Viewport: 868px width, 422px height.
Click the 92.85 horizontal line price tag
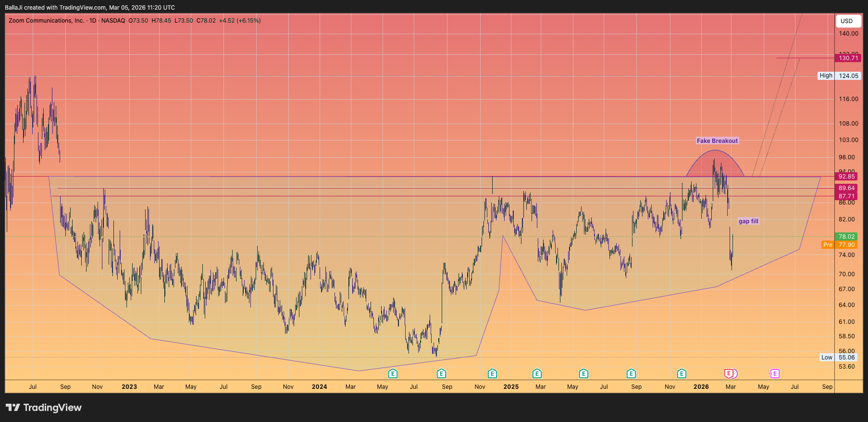[x=847, y=177]
